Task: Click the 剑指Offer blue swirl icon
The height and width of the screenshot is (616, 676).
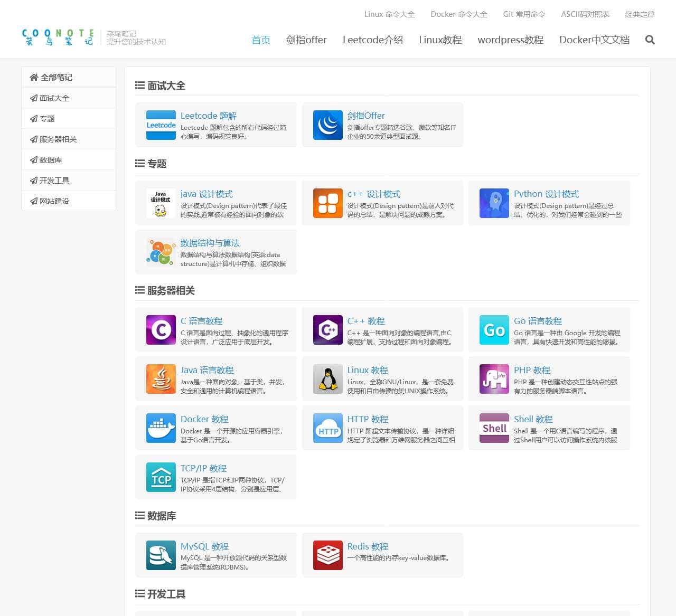Action: pos(328,125)
